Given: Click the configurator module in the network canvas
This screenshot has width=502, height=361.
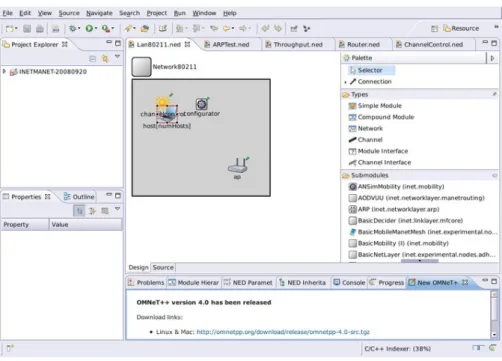Looking at the screenshot, I should (x=202, y=105).
